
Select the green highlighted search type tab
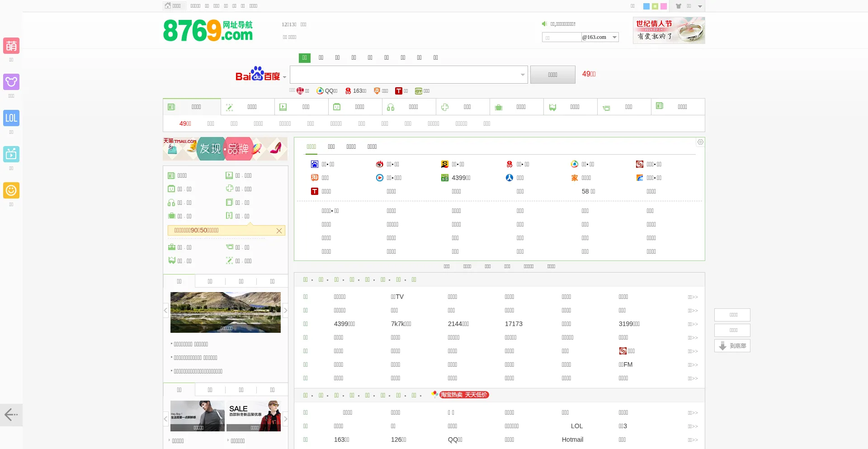[x=304, y=58]
